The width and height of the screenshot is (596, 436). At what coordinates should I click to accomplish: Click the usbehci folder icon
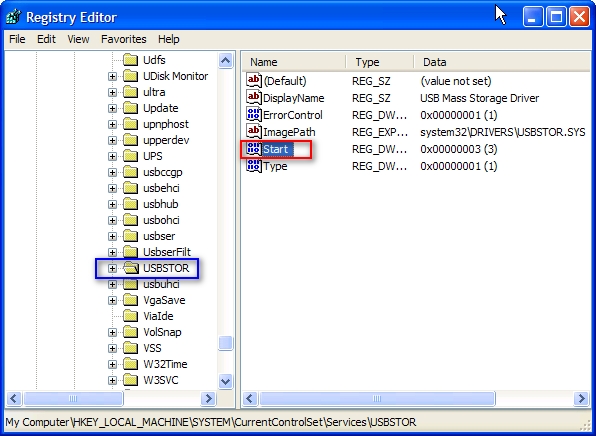pyautogui.click(x=130, y=188)
